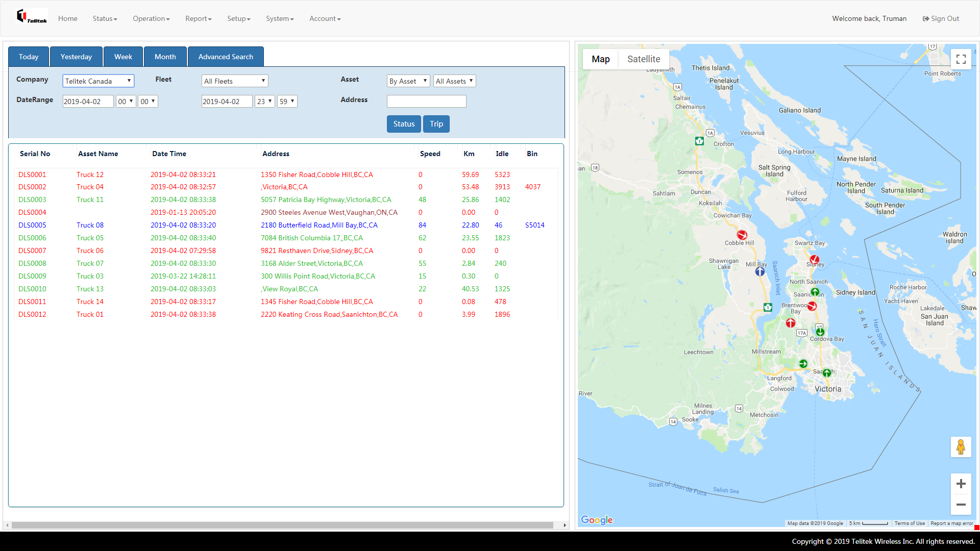Open the Account menu
This screenshot has width=980, height=551.
(325, 18)
